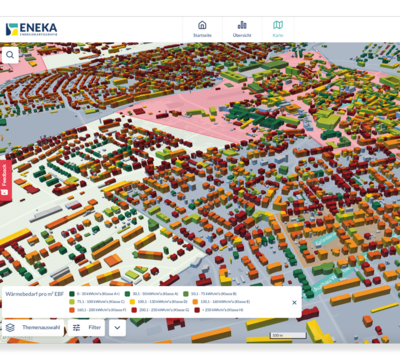Click the Klasse H dark red swatch

coord(197,310)
